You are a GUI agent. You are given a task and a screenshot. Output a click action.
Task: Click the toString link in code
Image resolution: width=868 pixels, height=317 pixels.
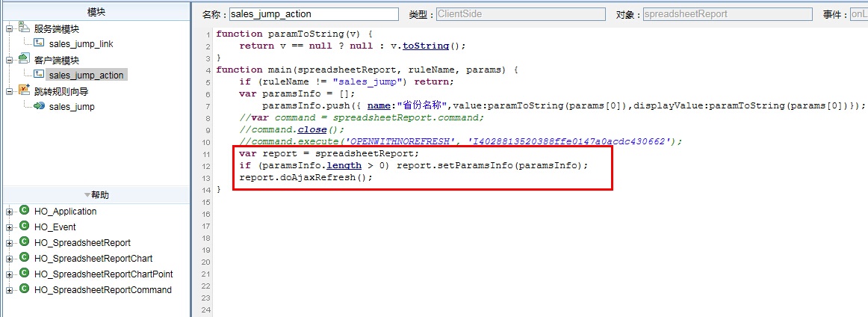tap(425, 46)
